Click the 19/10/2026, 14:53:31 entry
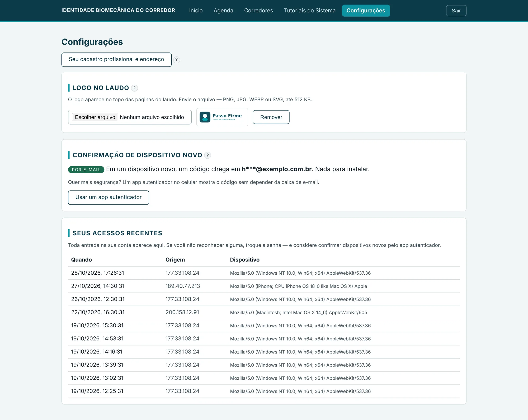 tap(264, 339)
